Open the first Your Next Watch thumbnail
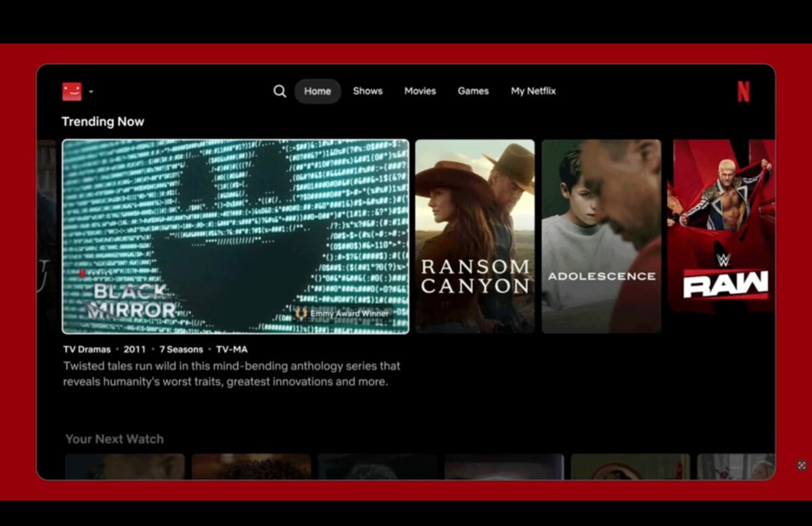Screen dimensions: 812x526 125,466
